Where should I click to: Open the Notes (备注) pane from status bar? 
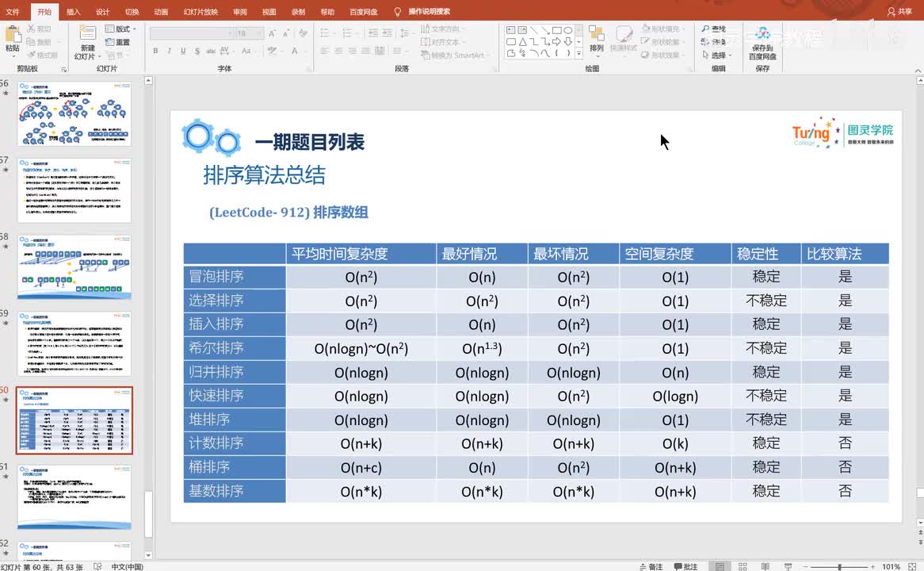pyautogui.click(x=651, y=566)
